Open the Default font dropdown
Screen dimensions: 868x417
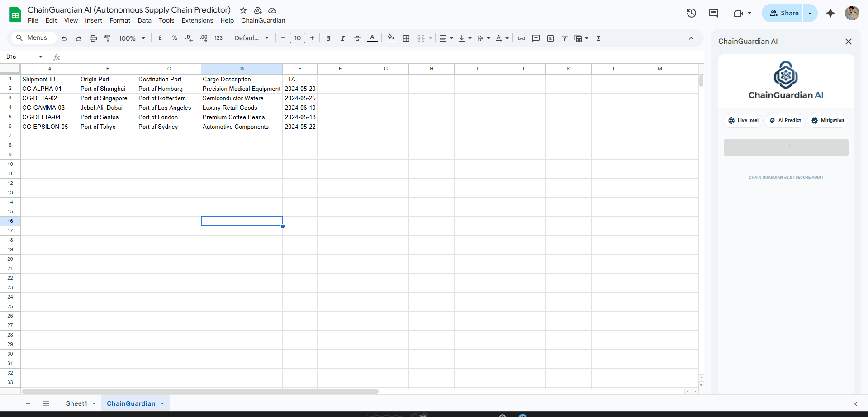pyautogui.click(x=251, y=38)
